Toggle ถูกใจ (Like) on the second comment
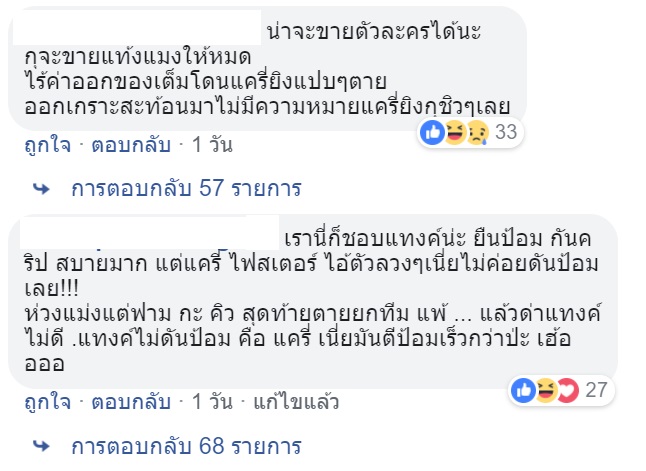The image size is (646, 471). pyautogui.click(x=48, y=403)
